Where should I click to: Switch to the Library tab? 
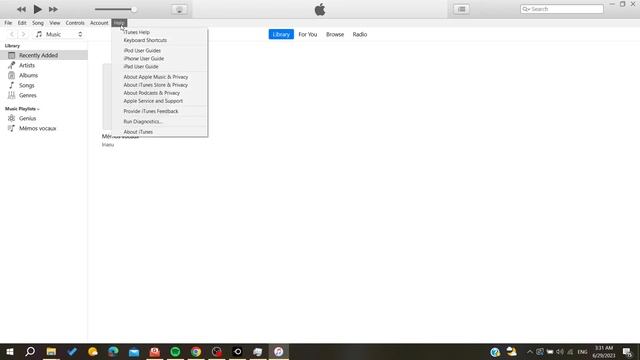click(281, 34)
